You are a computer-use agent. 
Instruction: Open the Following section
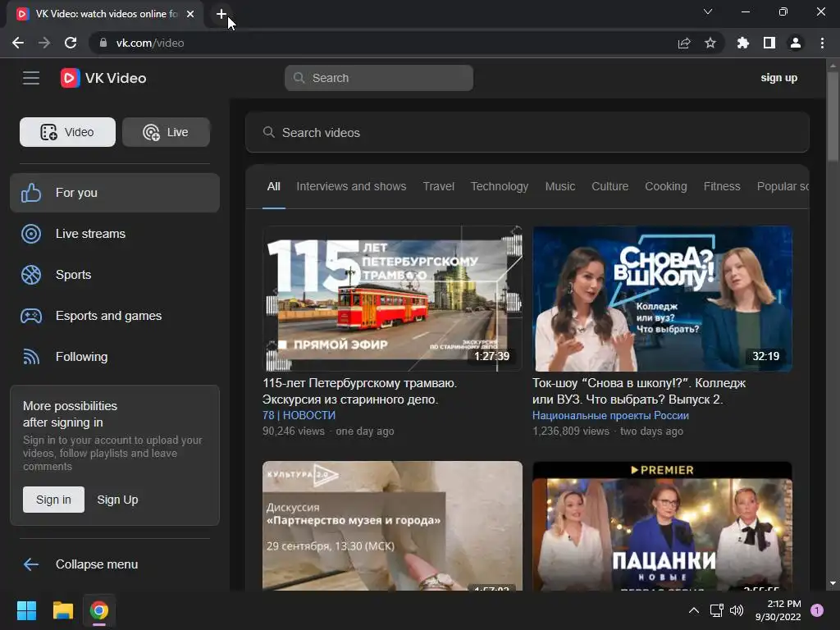click(x=115, y=357)
